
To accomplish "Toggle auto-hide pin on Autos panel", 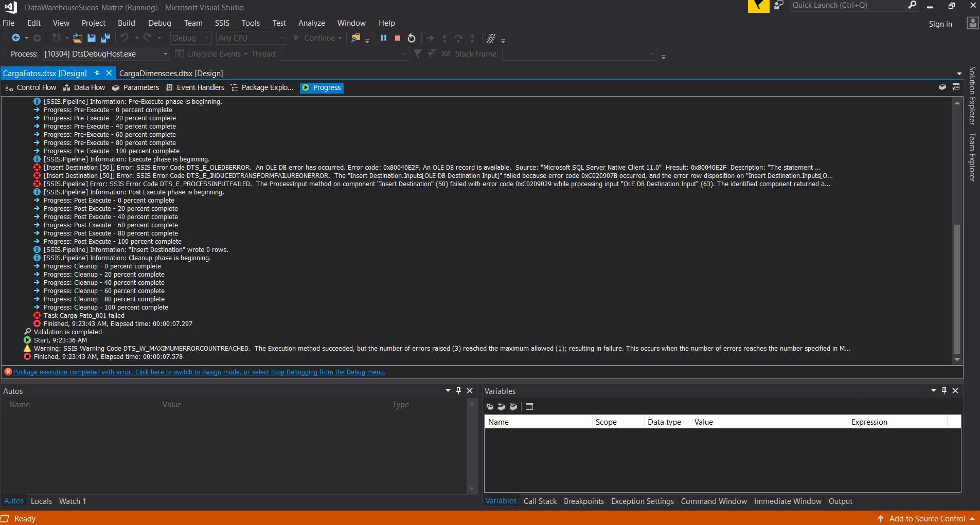I will pos(459,391).
